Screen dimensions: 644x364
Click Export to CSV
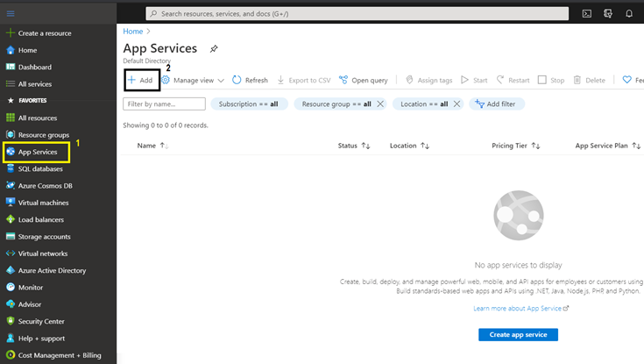tap(303, 80)
